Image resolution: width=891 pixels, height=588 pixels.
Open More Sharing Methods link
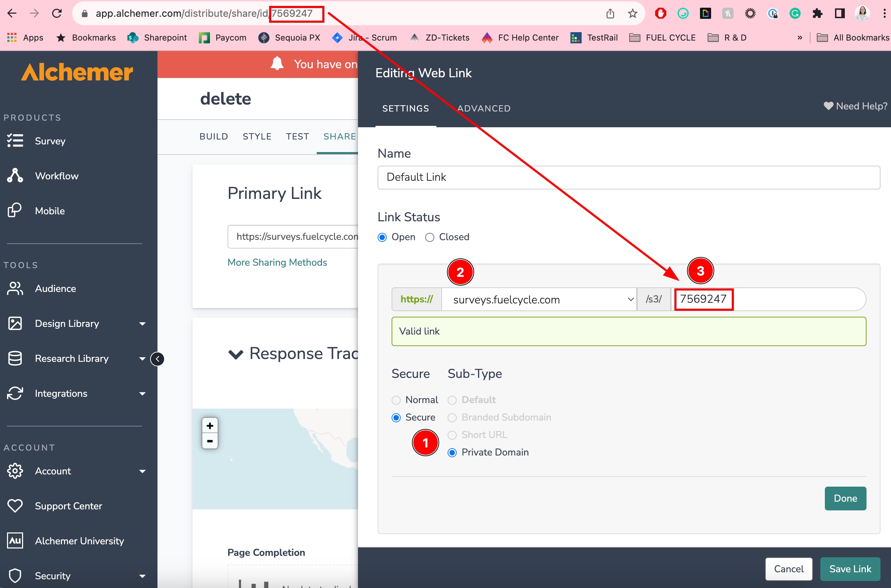[277, 262]
